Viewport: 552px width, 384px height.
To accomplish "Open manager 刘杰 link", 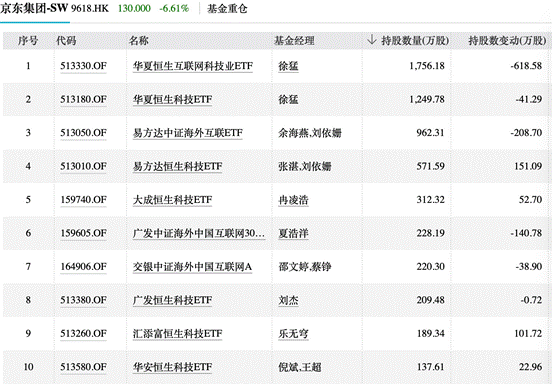I will [x=288, y=300].
